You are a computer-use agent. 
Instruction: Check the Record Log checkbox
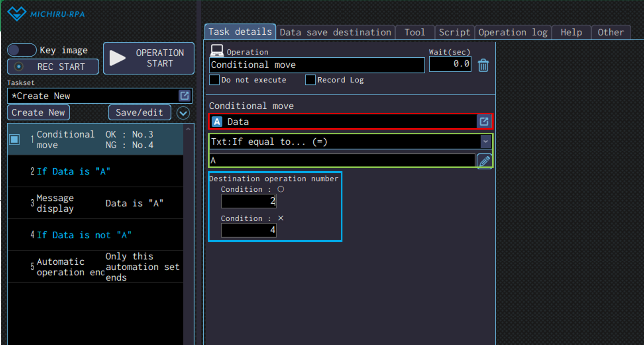(310, 80)
